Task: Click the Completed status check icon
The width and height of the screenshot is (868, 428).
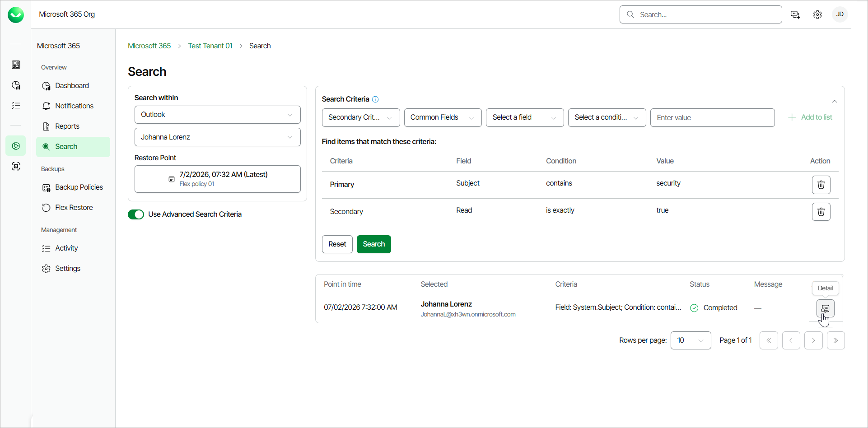Action: click(x=694, y=308)
